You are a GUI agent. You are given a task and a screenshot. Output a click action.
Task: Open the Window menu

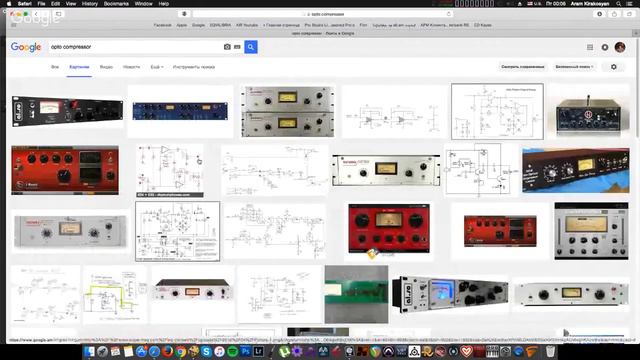143,4
